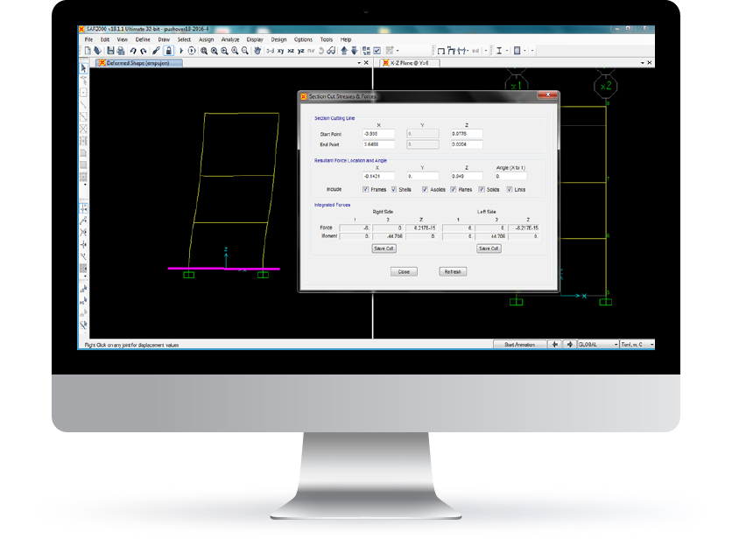The image size is (732, 560).
Task: Click the Rubber Band Zoom icon
Action: pyautogui.click(x=204, y=51)
